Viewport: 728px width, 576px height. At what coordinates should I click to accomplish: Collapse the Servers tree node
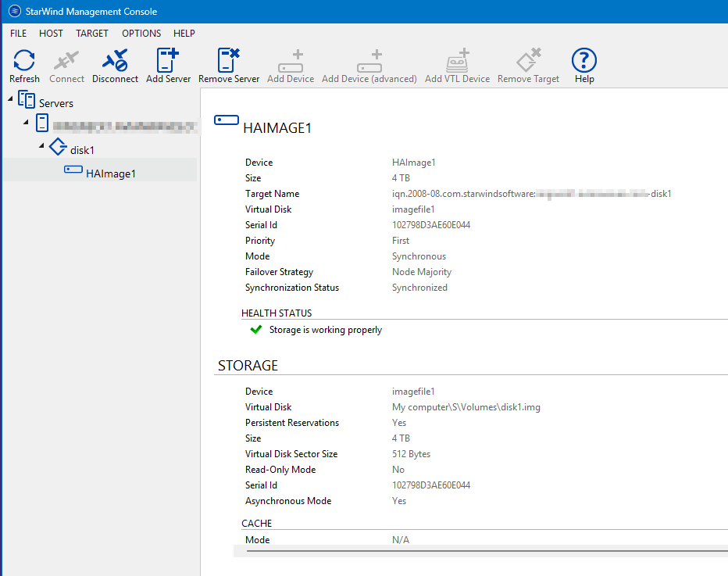[10, 98]
